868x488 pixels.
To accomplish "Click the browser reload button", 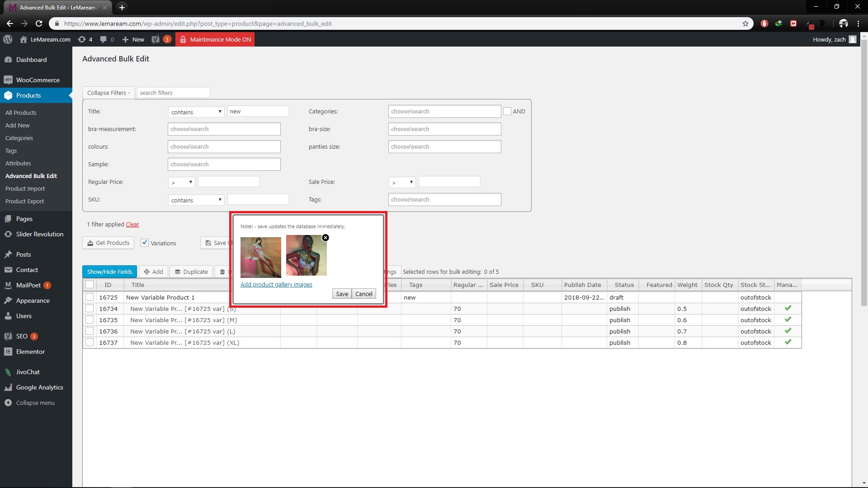I will pyautogui.click(x=39, y=23).
